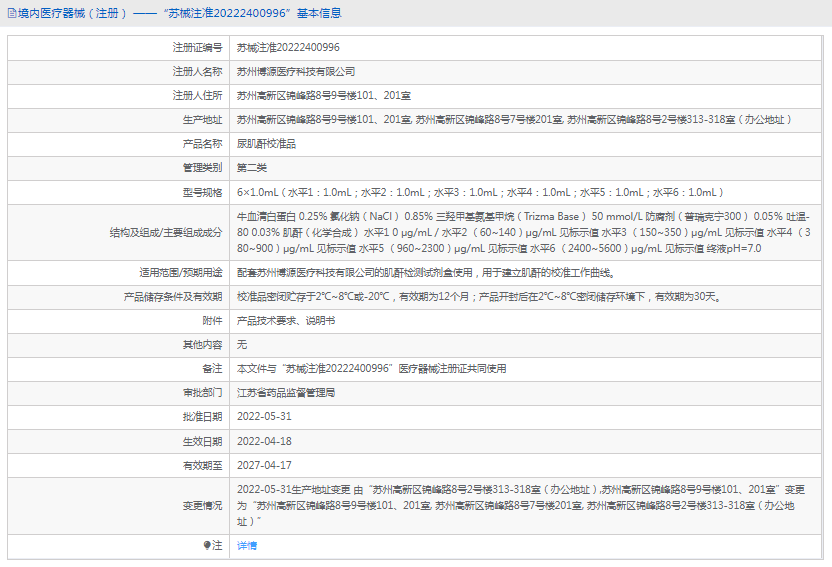Click the 生效日期 row label

click(203, 441)
